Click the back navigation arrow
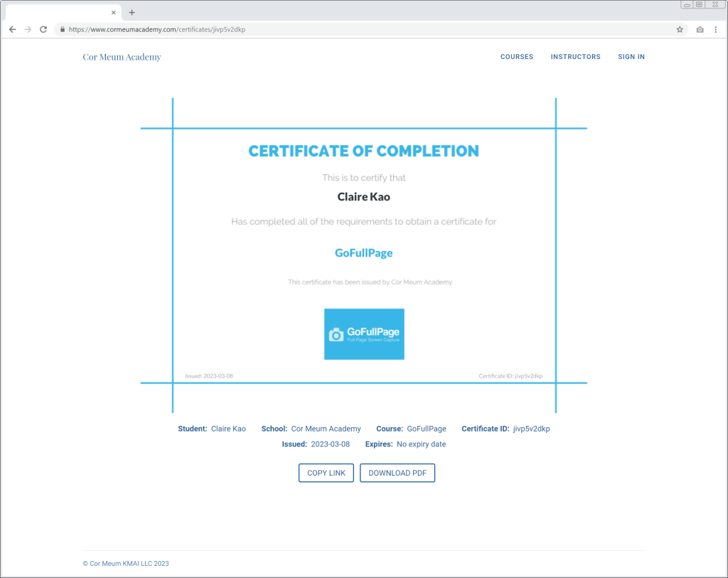This screenshot has height=578, width=728. tap(12, 29)
